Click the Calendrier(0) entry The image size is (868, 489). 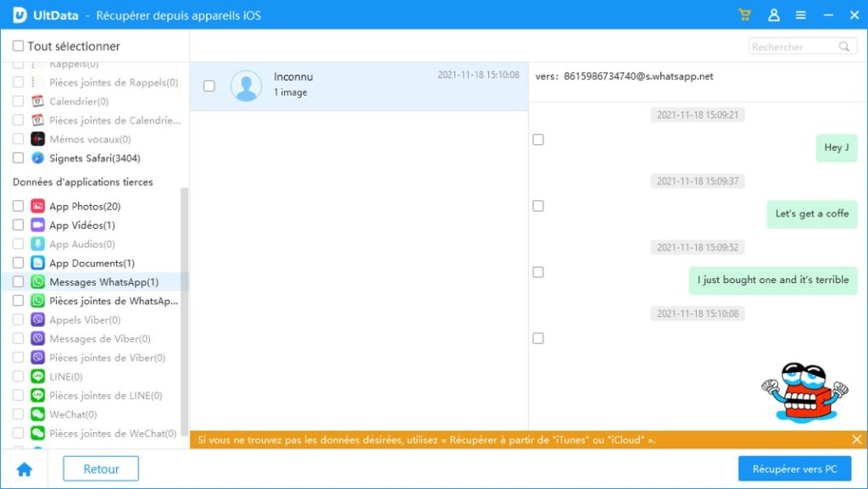[79, 101]
